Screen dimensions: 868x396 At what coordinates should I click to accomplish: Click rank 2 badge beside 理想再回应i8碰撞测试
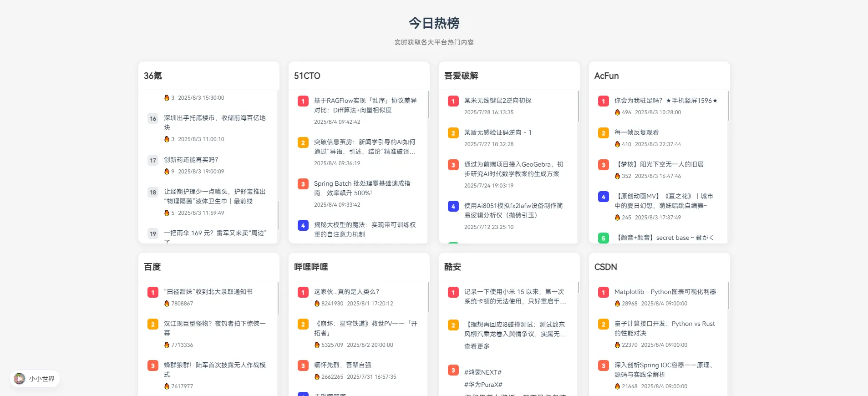(x=453, y=325)
